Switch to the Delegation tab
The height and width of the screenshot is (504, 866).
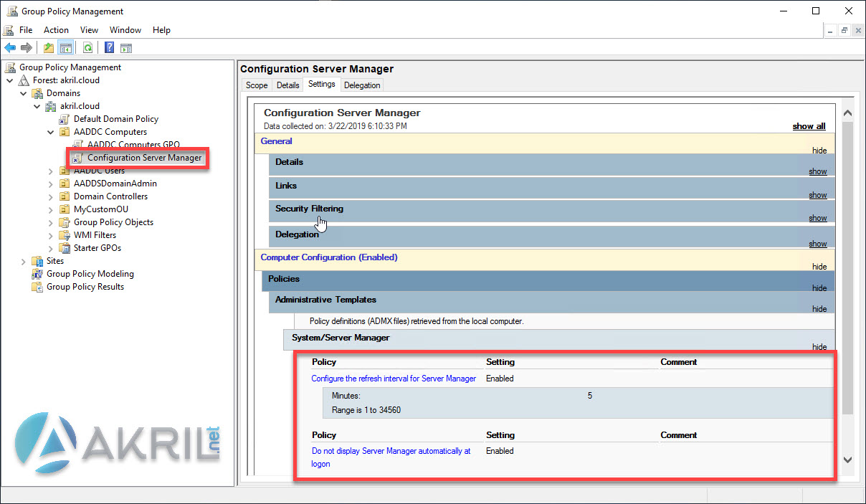coord(362,84)
